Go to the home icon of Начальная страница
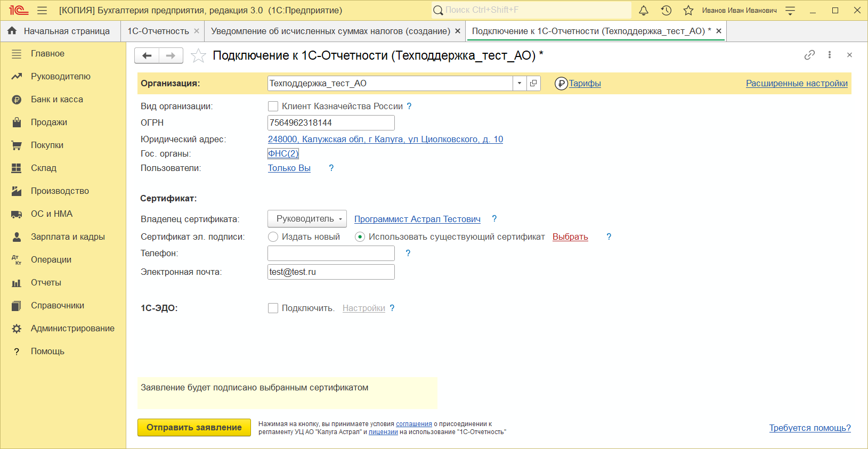The width and height of the screenshot is (868, 449). [12, 31]
